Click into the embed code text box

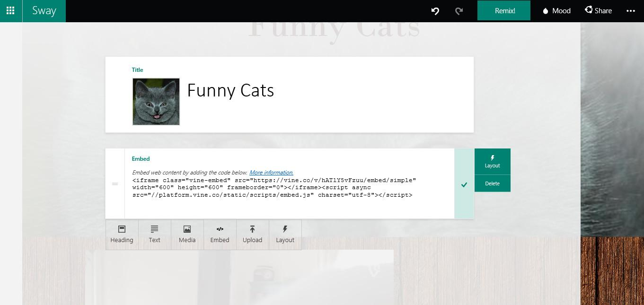tap(274, 188)
